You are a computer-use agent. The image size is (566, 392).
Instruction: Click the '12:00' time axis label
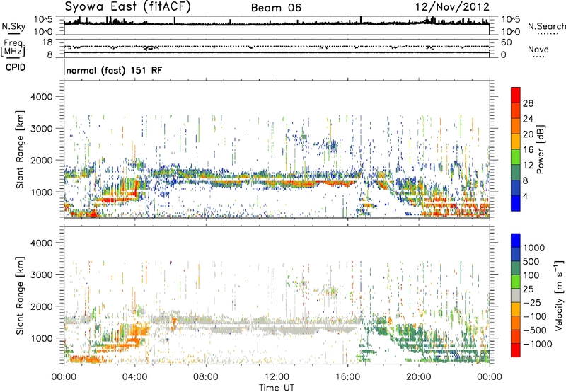[x=277, y=377]
